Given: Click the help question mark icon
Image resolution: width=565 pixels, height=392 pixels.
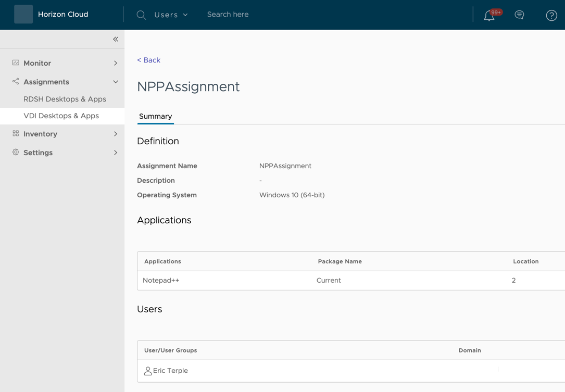Looking at the screenshot, I should coord(551,15).
